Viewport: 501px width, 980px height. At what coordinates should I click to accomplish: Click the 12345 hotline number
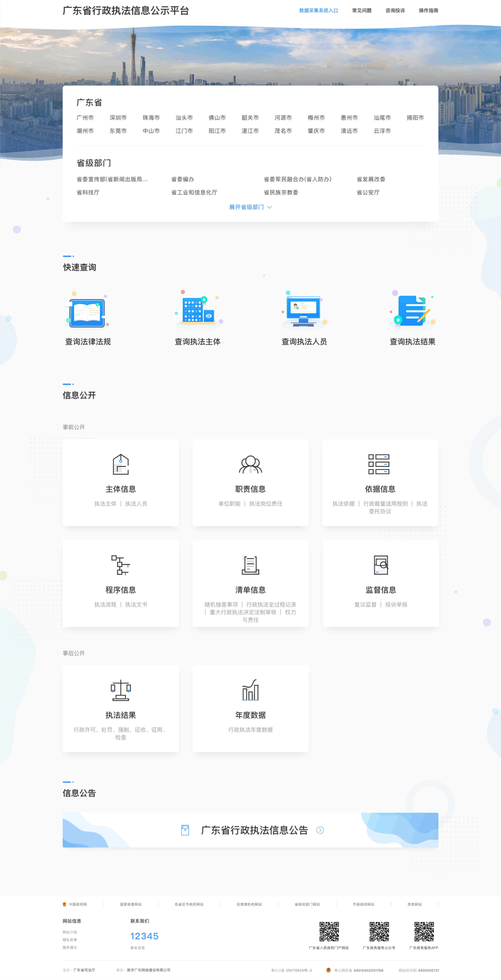click(x=145, y=936)
